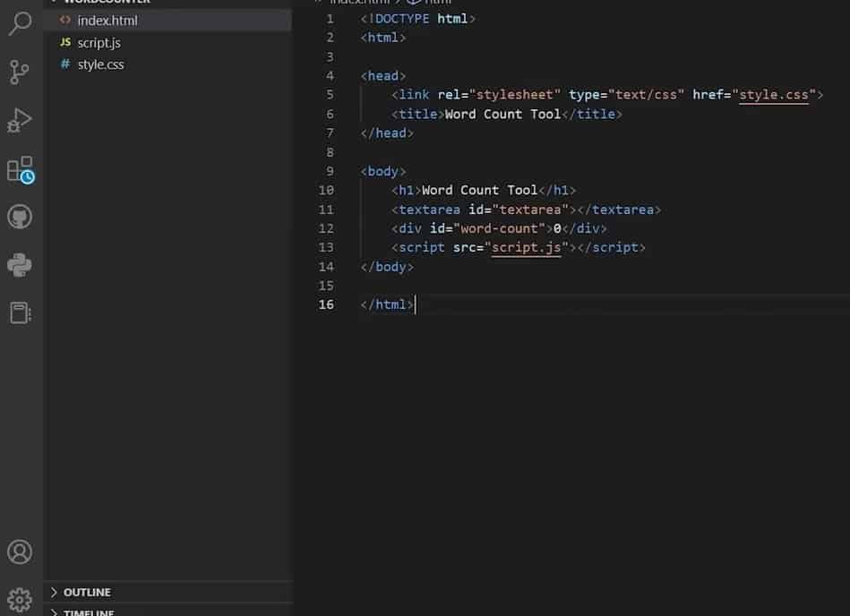Image resolution: width=850 pixels, height=616 pixels.
Task: Click the opening html tag on line 2
Action: (x=382, y=38)
